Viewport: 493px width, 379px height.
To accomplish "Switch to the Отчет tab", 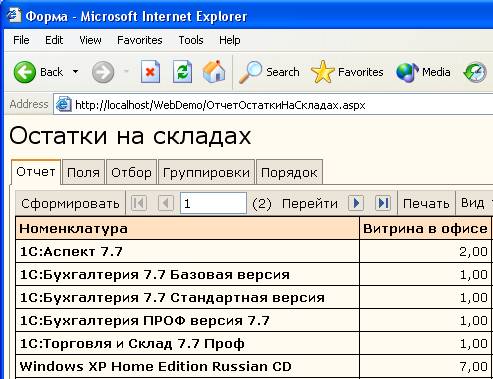I will tap(36, 172).
